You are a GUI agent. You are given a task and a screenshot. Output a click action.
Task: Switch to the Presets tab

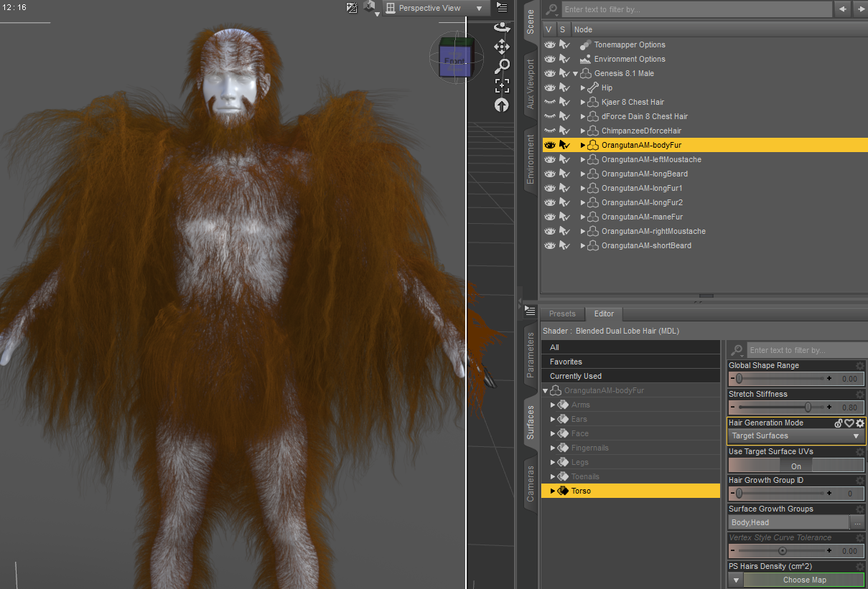(x=562, y=314)
